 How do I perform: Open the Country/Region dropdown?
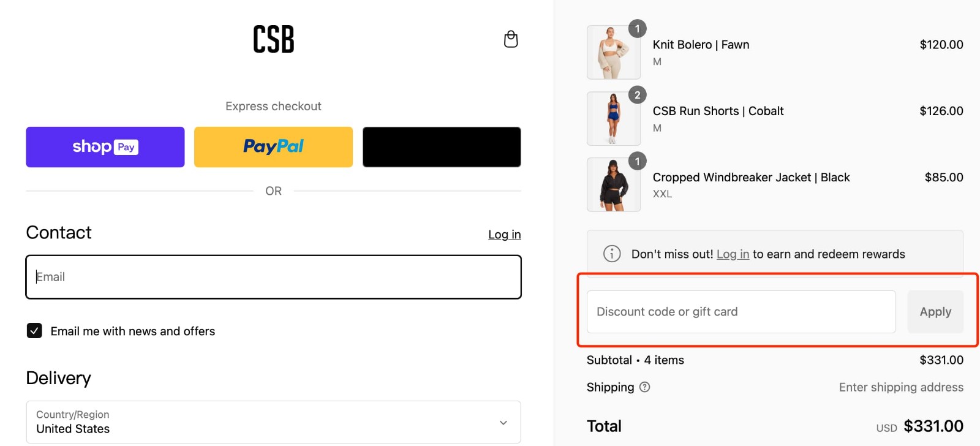[273, 422]
